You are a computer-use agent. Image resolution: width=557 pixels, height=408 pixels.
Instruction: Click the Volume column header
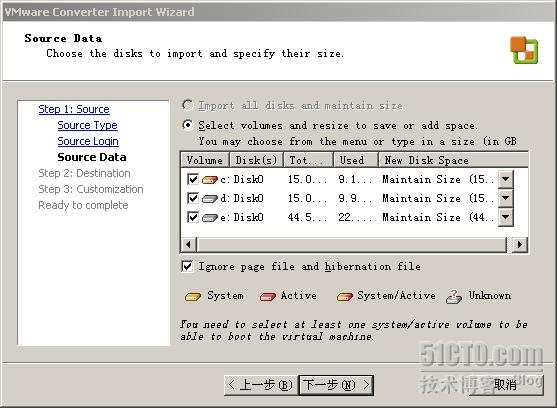click(205, 160)
